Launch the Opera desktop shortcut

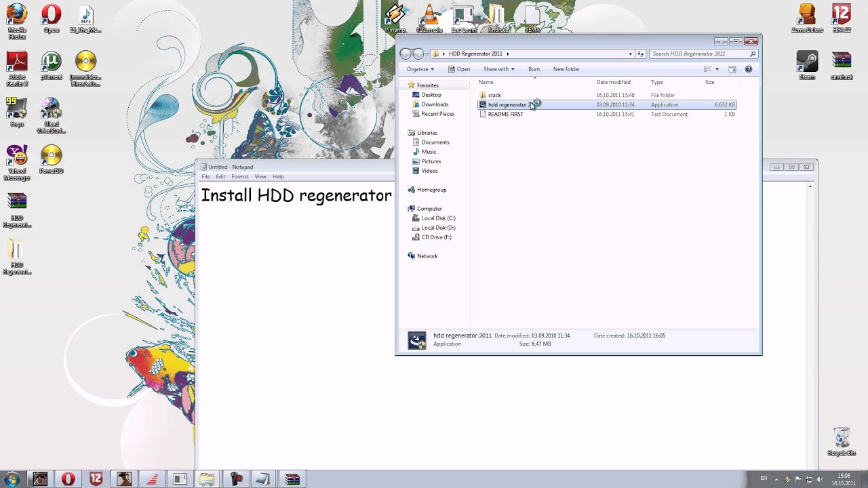click(52, 18)
